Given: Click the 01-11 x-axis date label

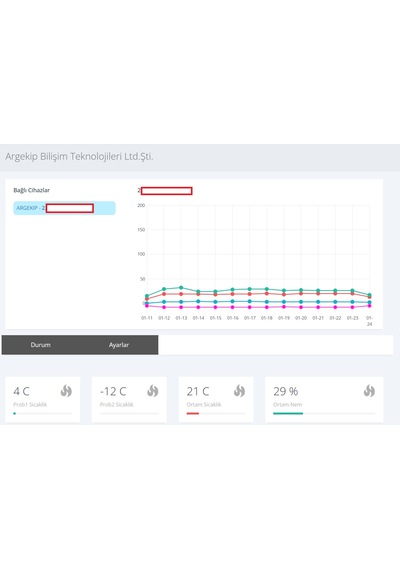Looking at the screenshot, I should click(x=147, y=318).
